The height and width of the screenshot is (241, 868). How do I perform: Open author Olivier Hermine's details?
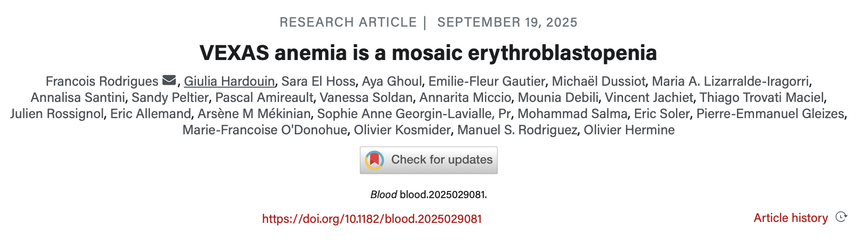pos(629,130)
